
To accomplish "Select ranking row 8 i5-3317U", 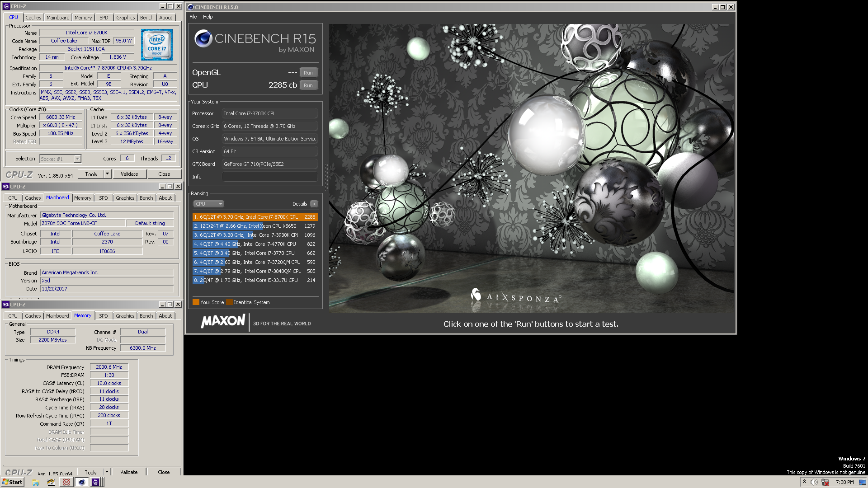I will (x=255, y=280).
